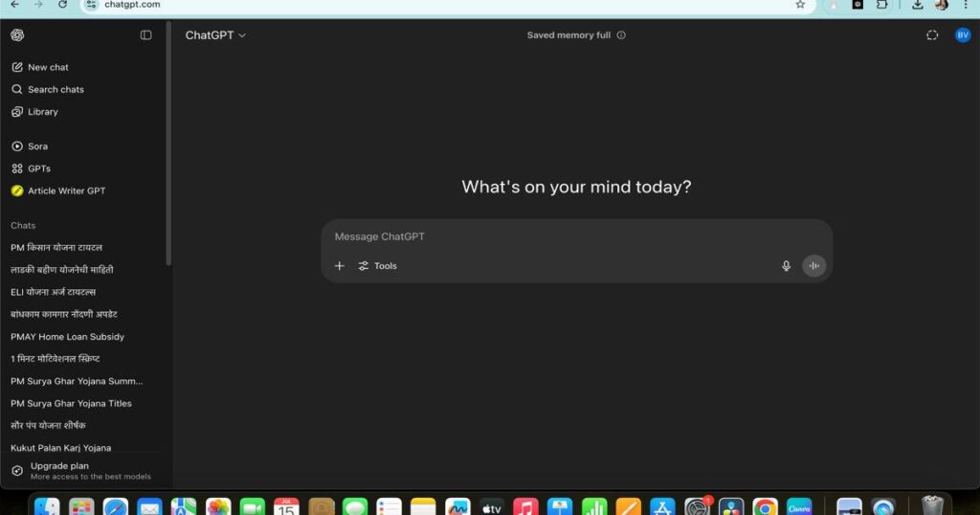
Task: Open Chrome three-dot menu
Action: click(x=966, y=5)
